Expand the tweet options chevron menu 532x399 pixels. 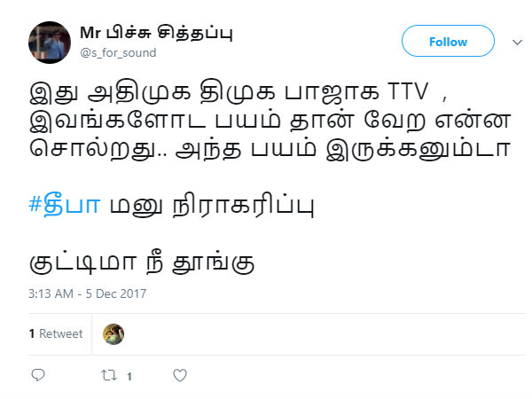pos(517,43)
